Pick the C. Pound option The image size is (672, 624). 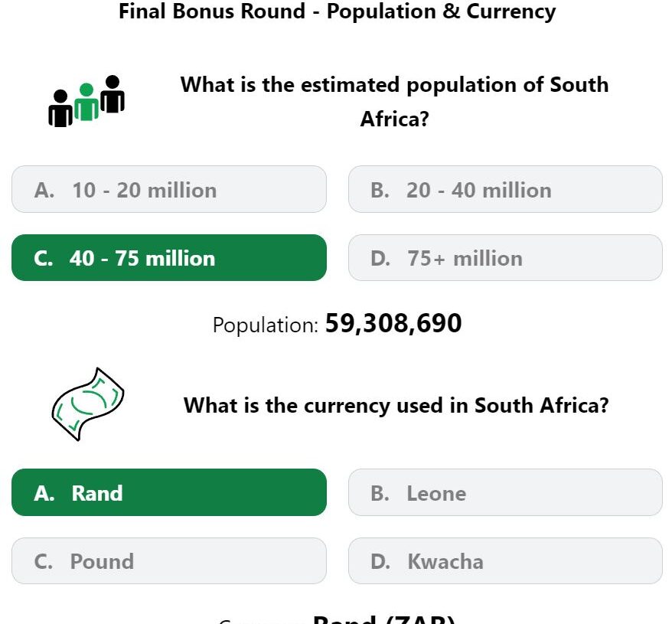coord(169,561)
